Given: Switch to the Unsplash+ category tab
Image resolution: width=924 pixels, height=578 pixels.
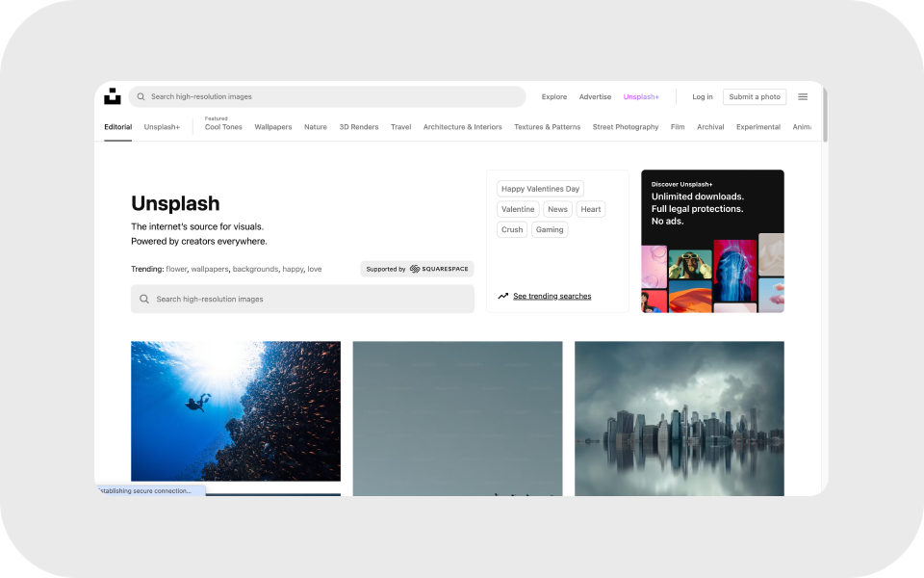Looking at the screenshot, I should click(162, 127).
